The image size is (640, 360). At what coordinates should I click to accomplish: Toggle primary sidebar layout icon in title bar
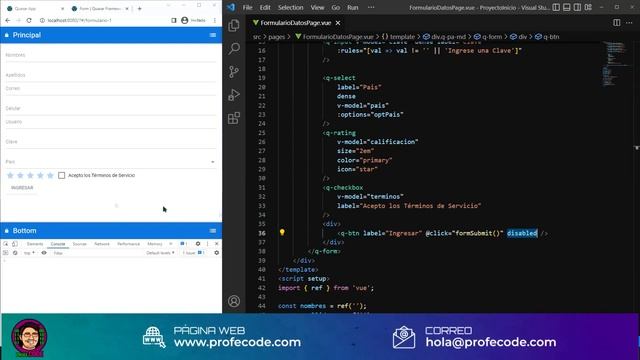pyautogui.click(x=556, y=7)
